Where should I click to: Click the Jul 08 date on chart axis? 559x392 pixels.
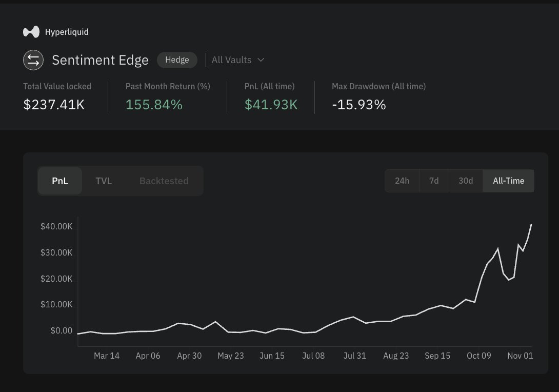313,356
